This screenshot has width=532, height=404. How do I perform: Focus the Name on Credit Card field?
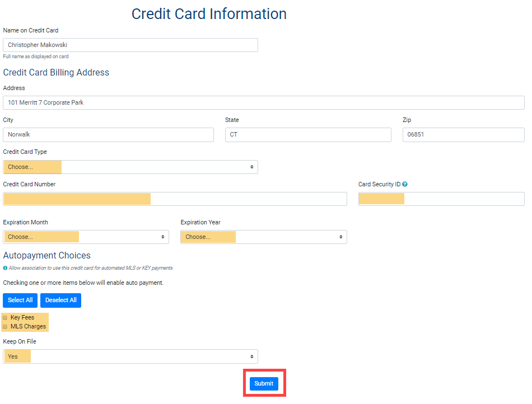130,45
